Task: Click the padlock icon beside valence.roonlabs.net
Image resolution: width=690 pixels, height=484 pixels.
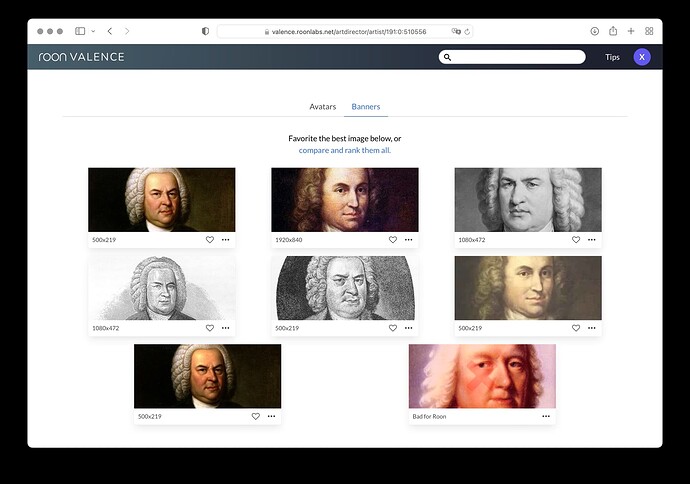Action: pos(267,32)
